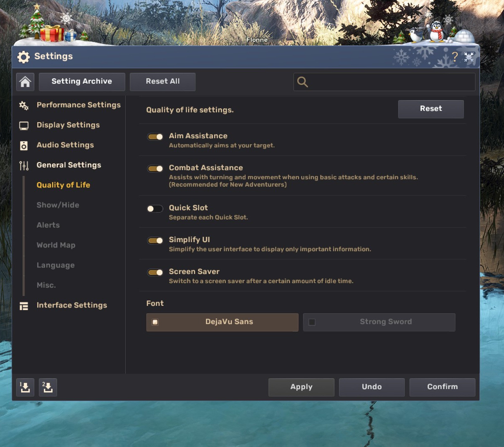The image size is (504, 447).
Task: Check the Strong Sword font checkbox
Action: pyautogui.click(x=312, y=322)
